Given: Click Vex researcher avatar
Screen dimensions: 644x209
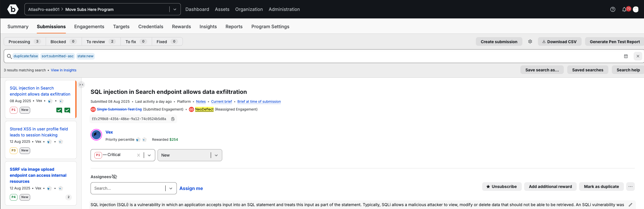Looking at the screenshot, I should pyautogui.click(x=96, y=135).
